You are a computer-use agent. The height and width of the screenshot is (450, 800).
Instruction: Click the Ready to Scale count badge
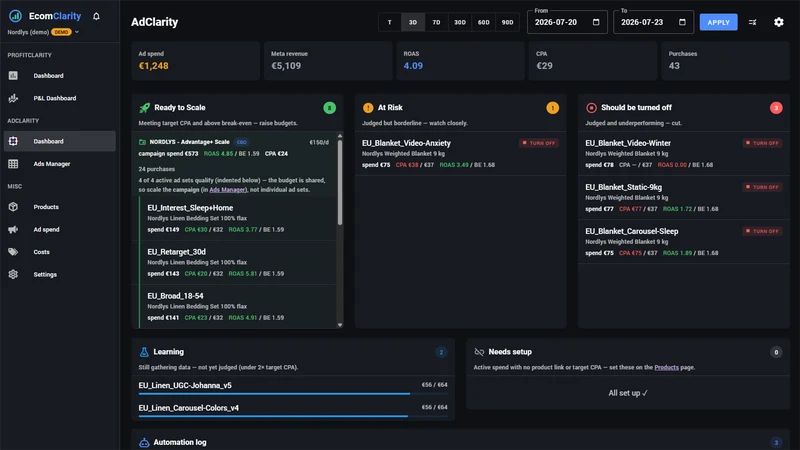pyautogui.click(x=330, y=108)
